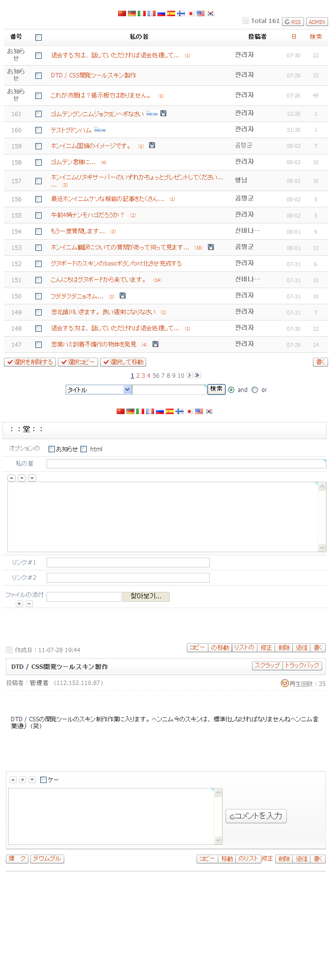Check the box for post 154
Image resolution: width=332 pixels, height=980 pixels.
click(x=39, y=231)
